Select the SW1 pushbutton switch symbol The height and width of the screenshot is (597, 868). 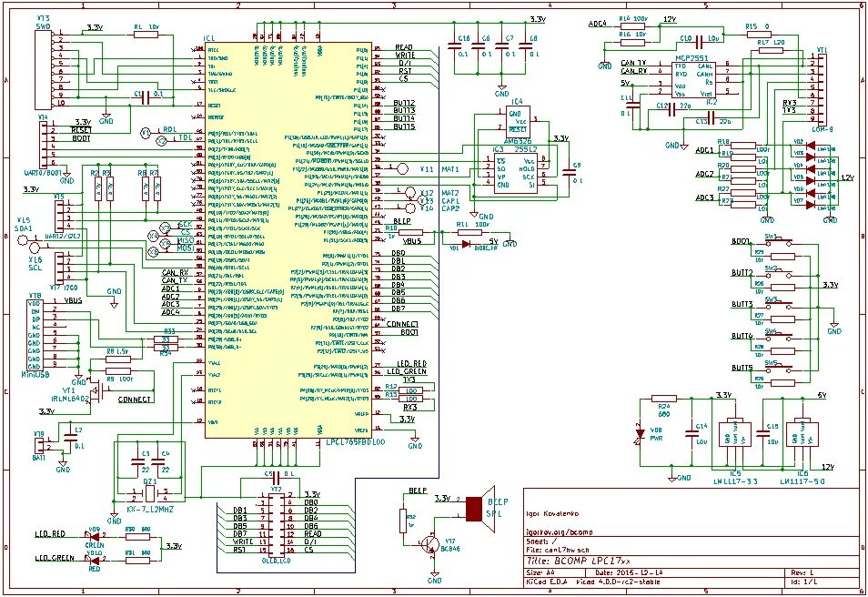778,241
